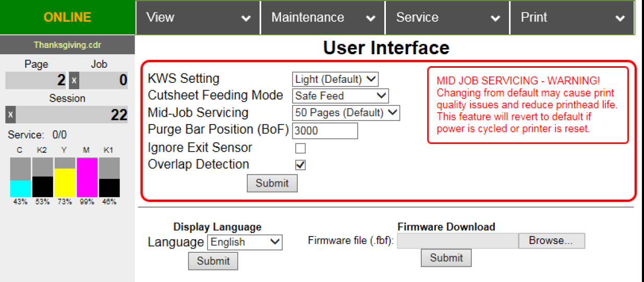The height and width of the screenshot is (282, 644).
Task: Click the Page counter reset x icon
Action: [74, 81]
